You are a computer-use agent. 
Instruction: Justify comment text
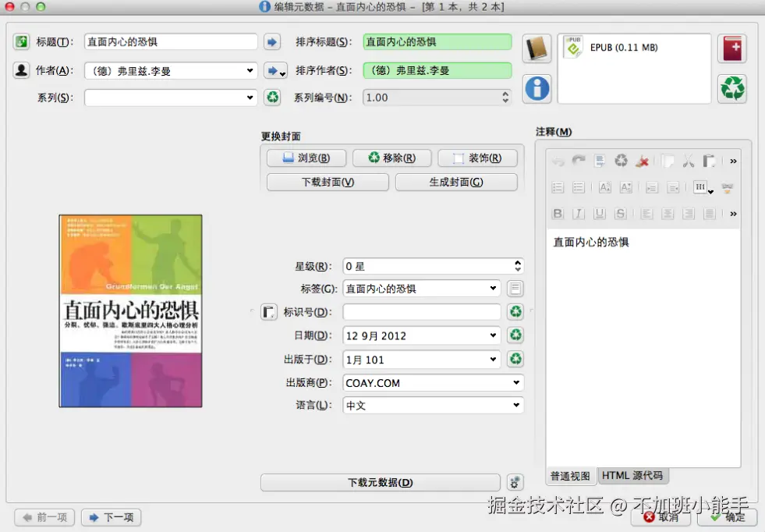[710, 213]
